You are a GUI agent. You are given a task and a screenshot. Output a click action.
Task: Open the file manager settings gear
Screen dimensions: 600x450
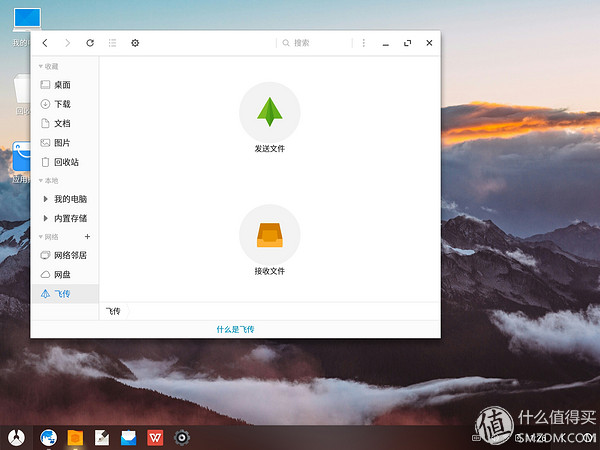(x=135, y=43)
